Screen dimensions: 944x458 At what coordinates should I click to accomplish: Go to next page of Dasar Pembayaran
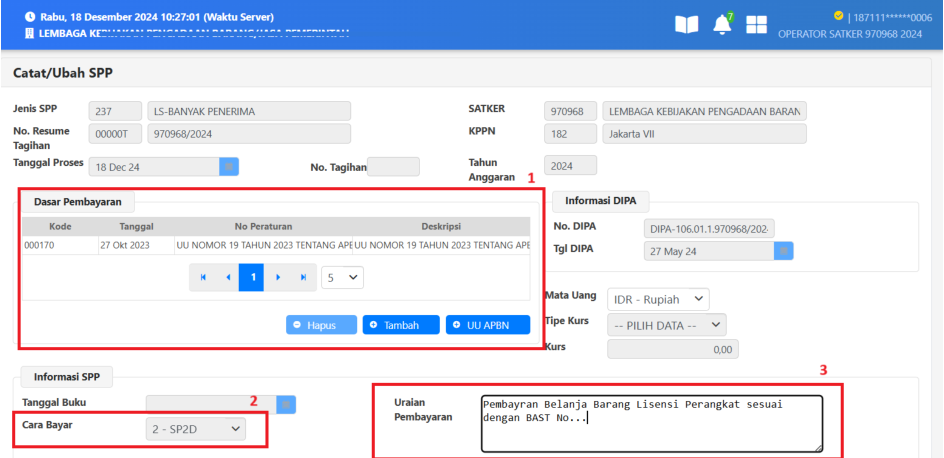pyautogui.click(x=277, y=277)
